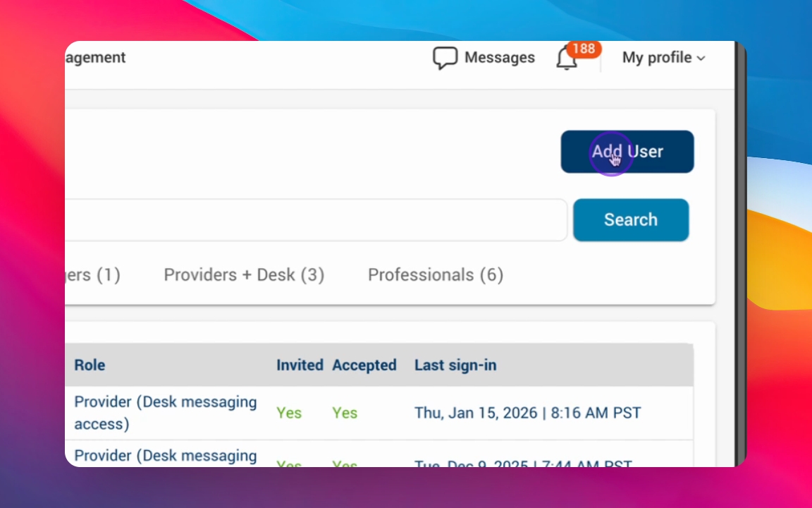Click the Invited column header

tap(300, 365)
